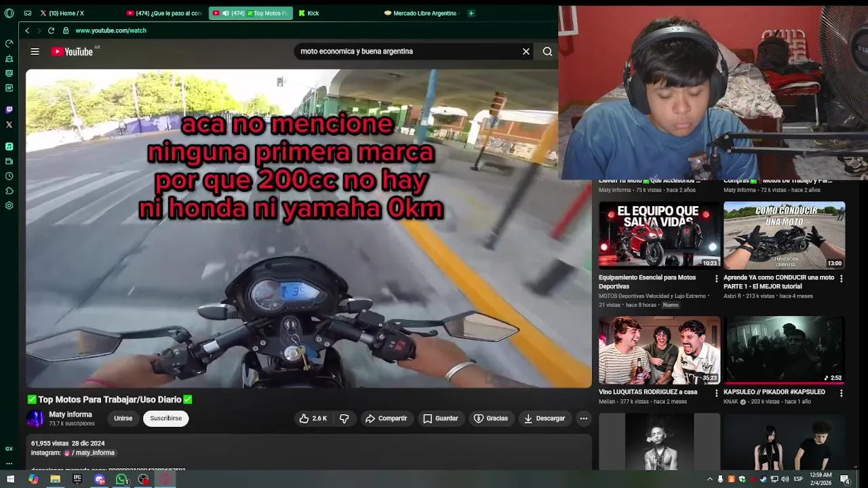Click the Unirse membership button
Viewport: 868px width, 488px height.
pos(123,419)
